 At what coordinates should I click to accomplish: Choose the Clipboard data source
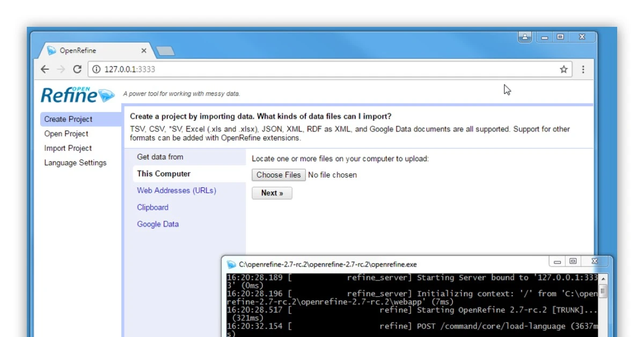(152, 207)
